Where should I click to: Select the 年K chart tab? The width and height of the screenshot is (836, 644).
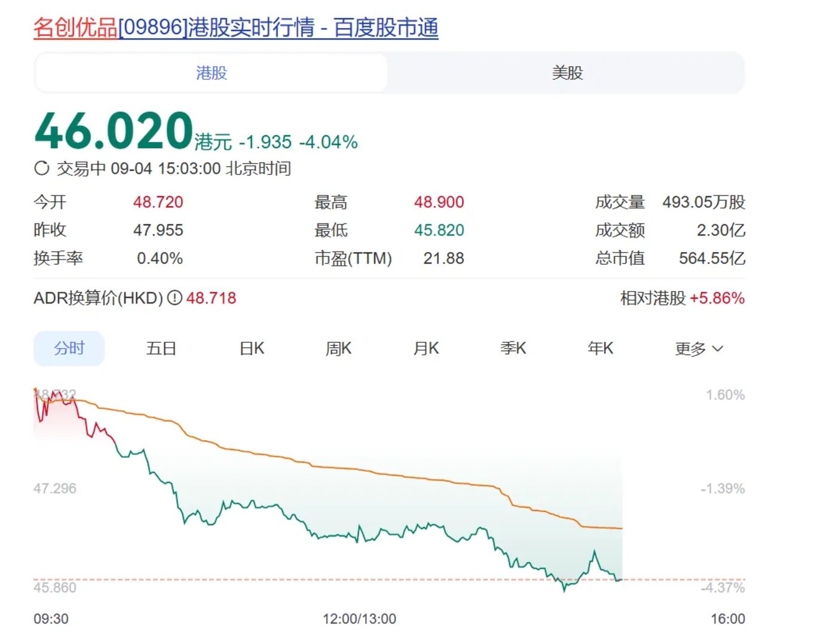pos(601,348)
